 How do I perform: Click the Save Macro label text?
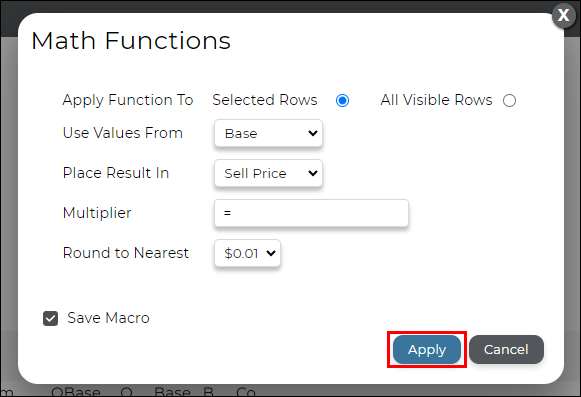point(108,318)
